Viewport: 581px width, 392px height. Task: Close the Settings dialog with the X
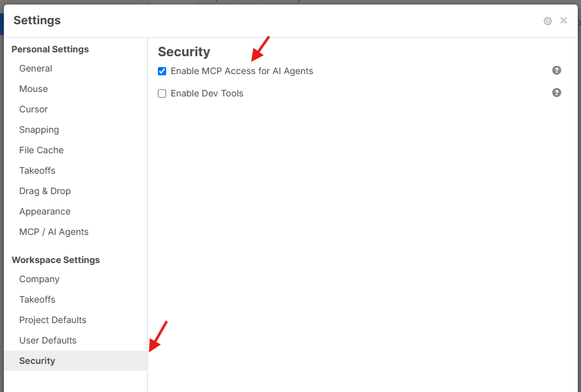564,20
